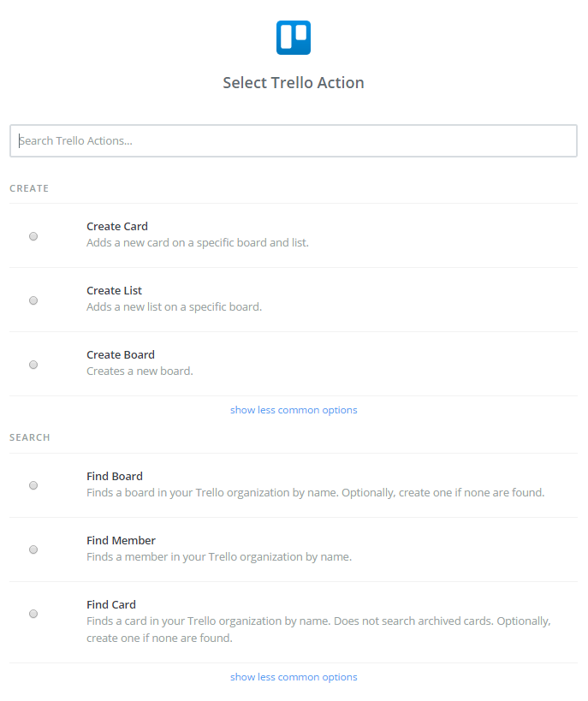Image resolution: width=588 pixels, height=701 pixels.
Task: Select the Create Board radio button
Action: coord(33,365)
